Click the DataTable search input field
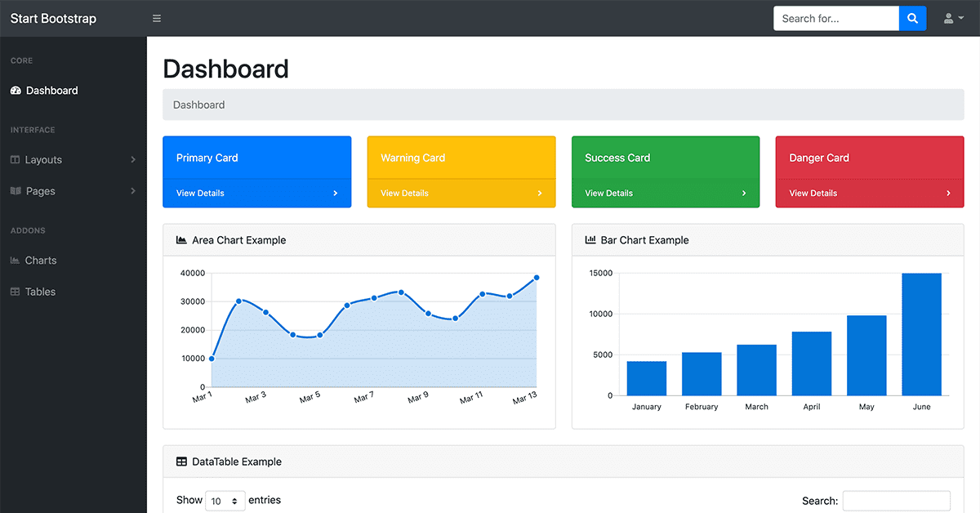Viewport: 980px width, 513px height. [896, 500]
